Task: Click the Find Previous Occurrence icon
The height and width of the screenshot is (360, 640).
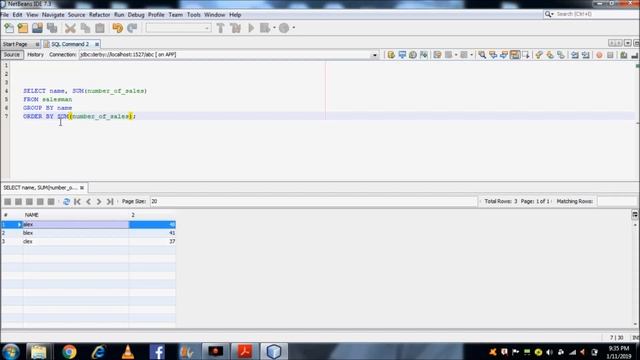Action: pyautogui.click(x=493, y=55)
